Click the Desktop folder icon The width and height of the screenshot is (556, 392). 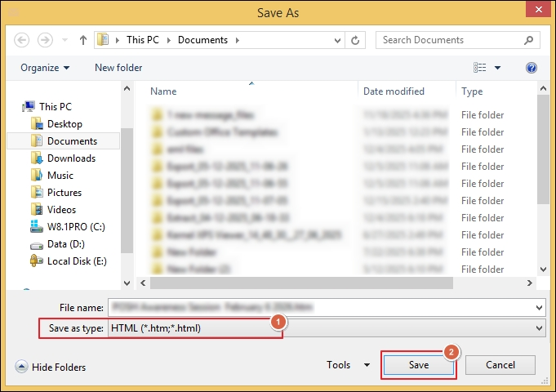[x=37, y=123]
